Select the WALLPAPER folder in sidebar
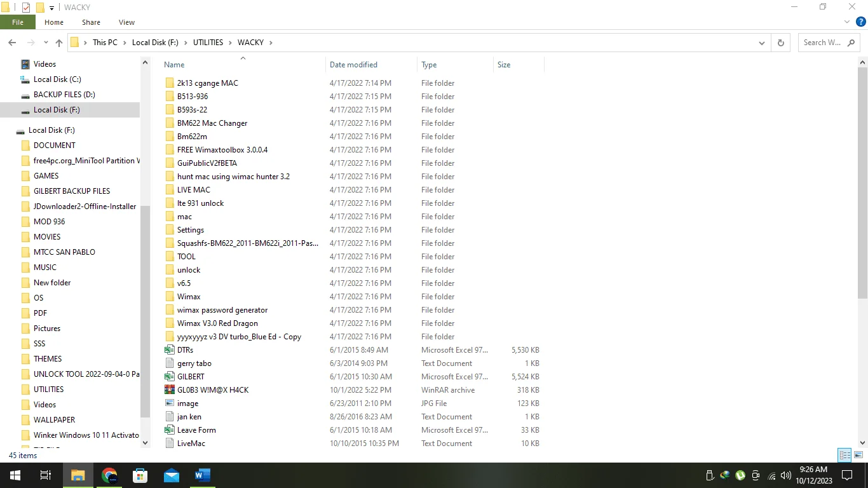Viewport: 868px width, 488px height. pyautogui.click(x=54, y=420)
